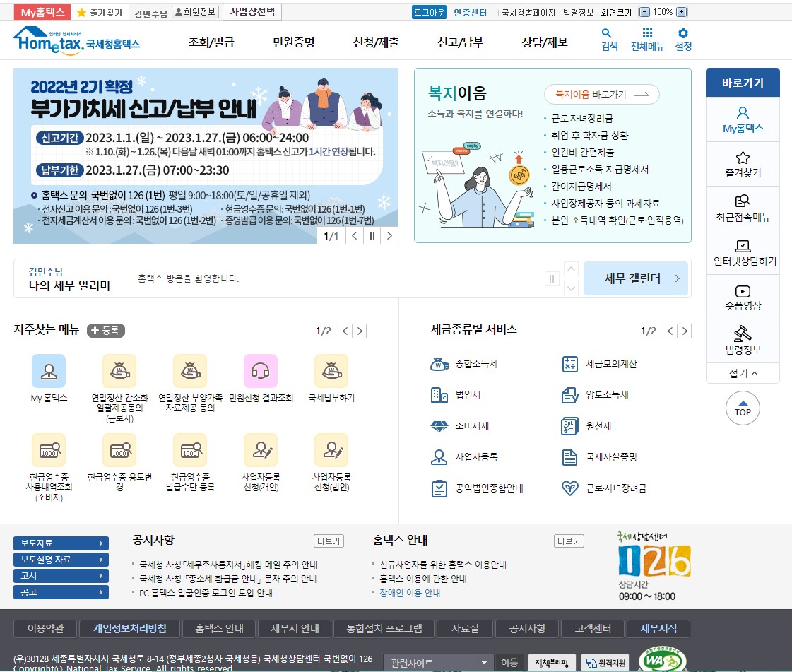
Task: Go to next 세금종류별 서비스 page
Action: (x=685, y=331)
